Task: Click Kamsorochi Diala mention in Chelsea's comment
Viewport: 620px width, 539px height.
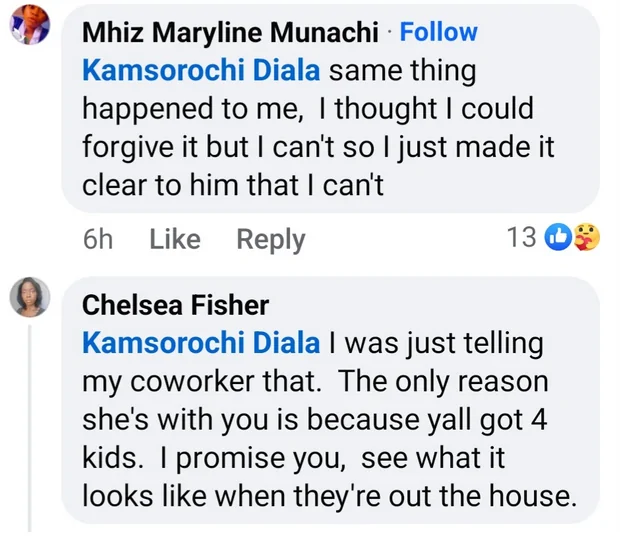Action: pyautogui.click(x=202, y=343)
